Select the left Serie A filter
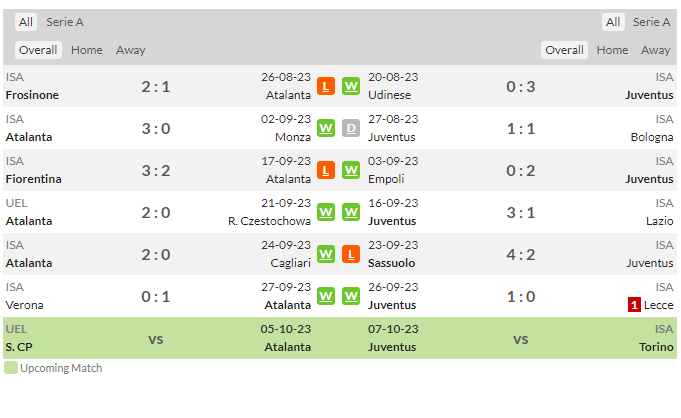The image size is (681, 418). click(65, 22)
